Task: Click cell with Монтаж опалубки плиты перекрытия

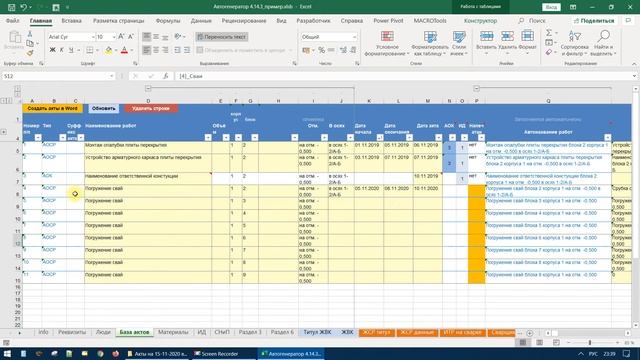Action: pos(148,148)
